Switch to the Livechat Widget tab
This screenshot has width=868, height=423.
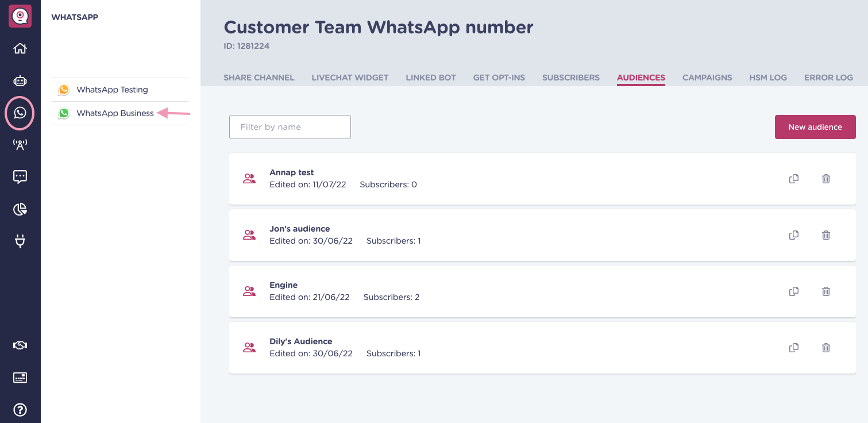pyautogui.click(x=350, y=78)
